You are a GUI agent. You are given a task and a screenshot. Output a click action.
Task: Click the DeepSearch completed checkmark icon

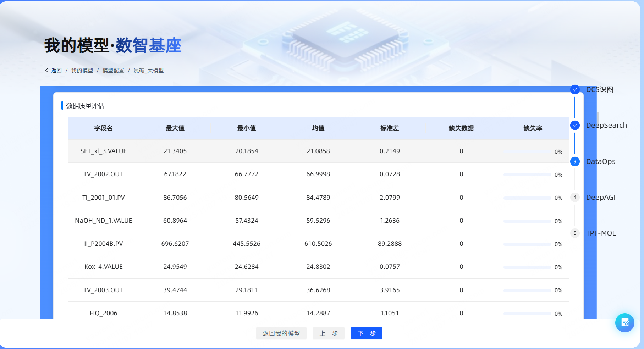click(x=575, y=126)
